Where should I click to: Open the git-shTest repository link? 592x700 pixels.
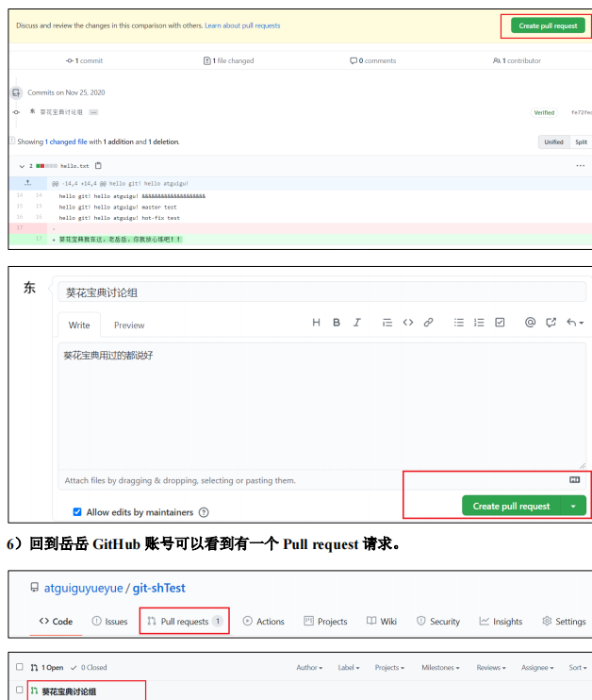click(x=158, y=588)
